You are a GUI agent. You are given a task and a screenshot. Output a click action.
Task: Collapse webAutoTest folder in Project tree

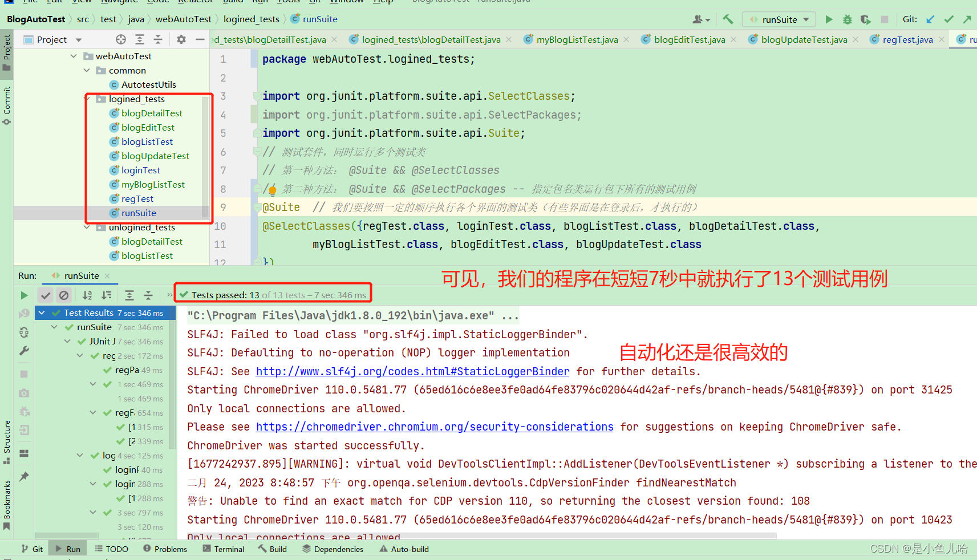pyautogui.click(x=74, y=56)
